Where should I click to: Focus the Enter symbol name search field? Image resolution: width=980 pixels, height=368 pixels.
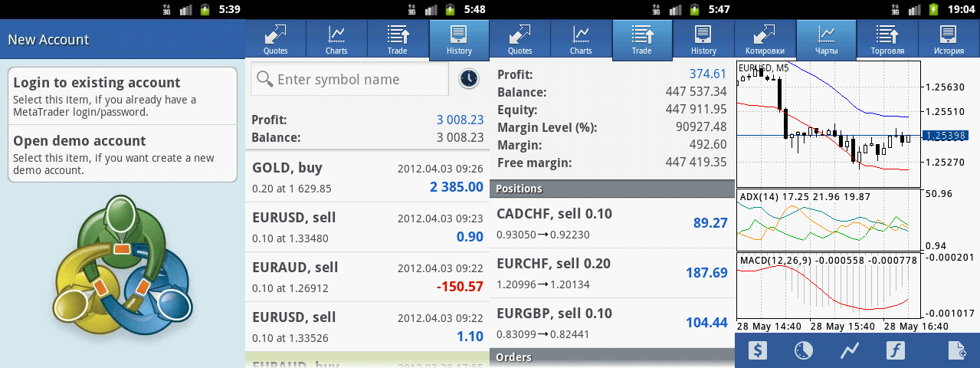pyautogui.click(x=349, y=79)
